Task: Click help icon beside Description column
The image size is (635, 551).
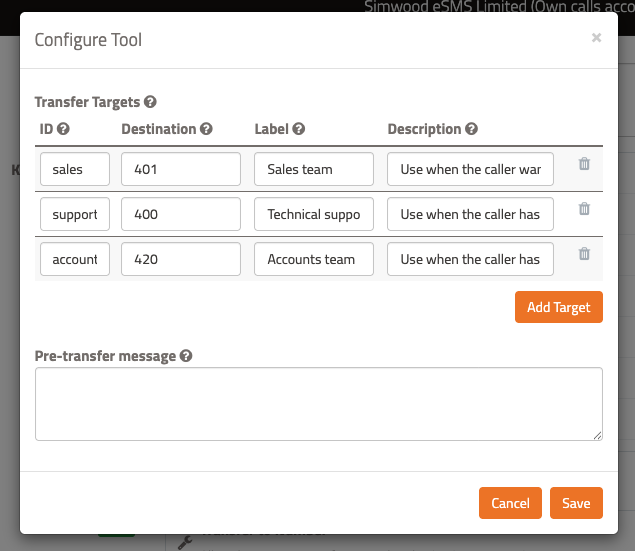Action: (x=472, y=129)
